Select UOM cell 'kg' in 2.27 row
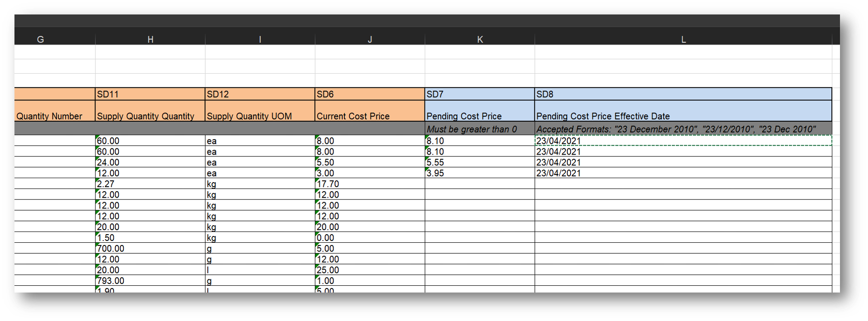Screen dimensions: 868x321 260,184
